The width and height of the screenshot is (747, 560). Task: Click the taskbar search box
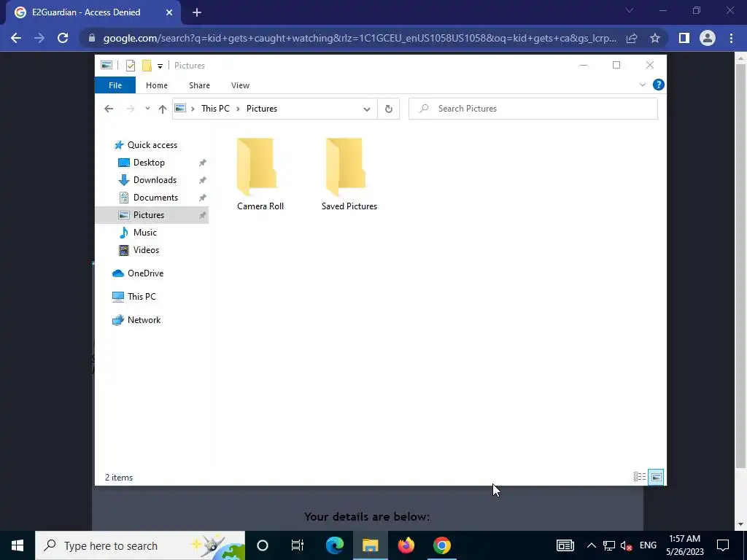[x=140, y=545]
